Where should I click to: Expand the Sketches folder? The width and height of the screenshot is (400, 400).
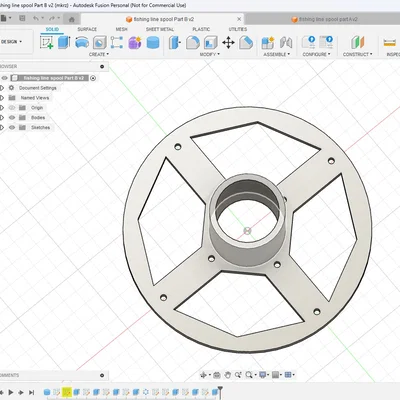coord(2,127)
